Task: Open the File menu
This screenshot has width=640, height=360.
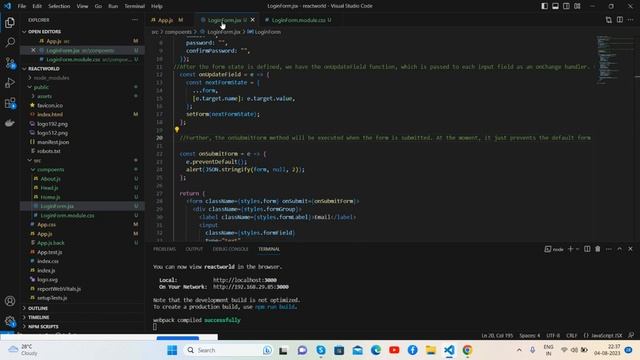Action: (x=22, y=6)
